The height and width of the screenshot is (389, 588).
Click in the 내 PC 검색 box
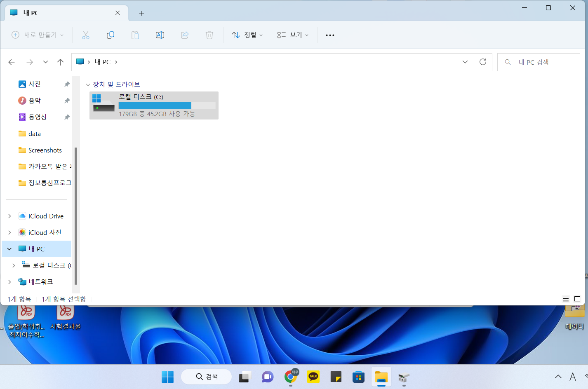coord(539,62)
